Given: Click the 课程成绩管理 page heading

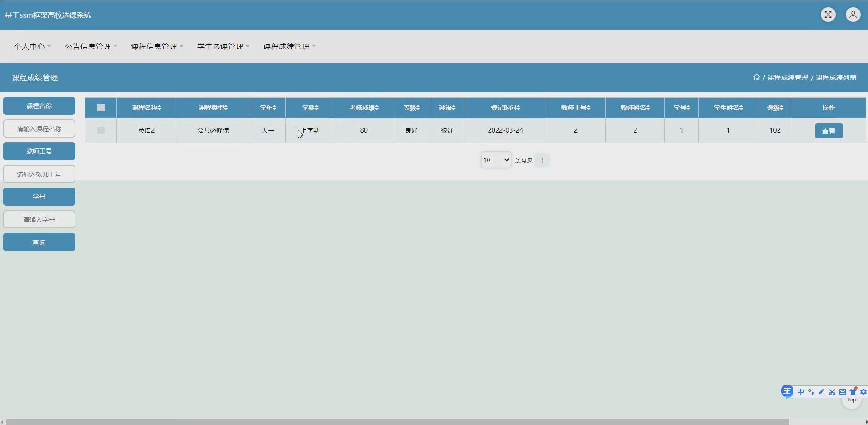Looking at the screenshot, I should tap(35, 78).
